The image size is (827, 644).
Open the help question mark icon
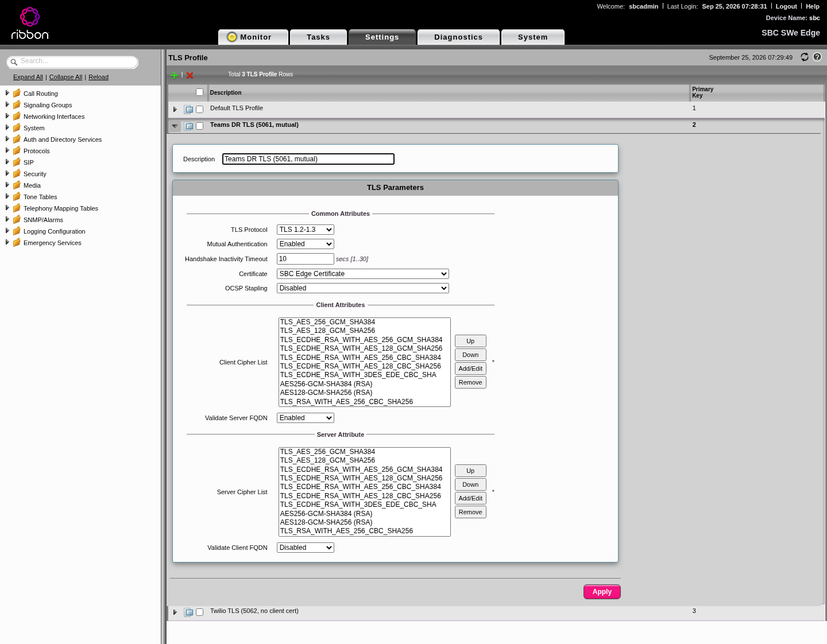tap(817, 57)
